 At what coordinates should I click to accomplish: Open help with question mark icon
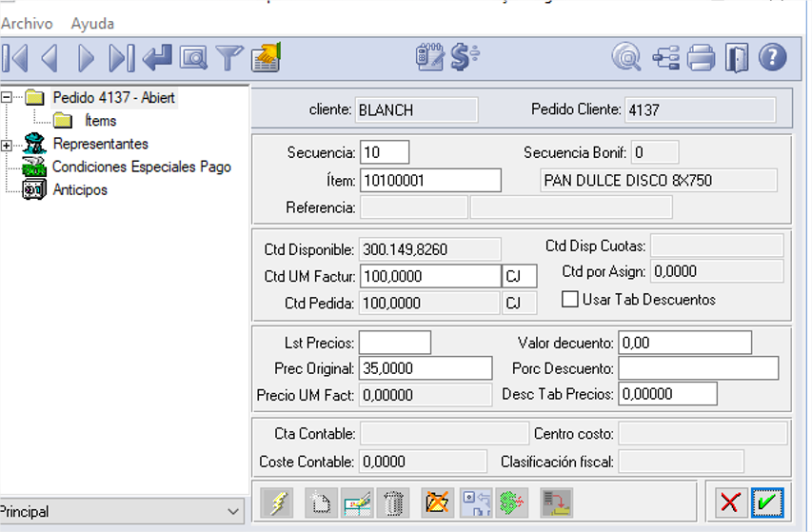coord(773,57)
